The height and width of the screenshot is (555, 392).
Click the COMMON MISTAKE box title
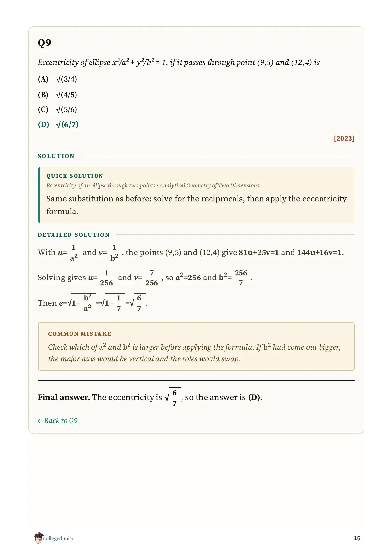pos(80,334)
